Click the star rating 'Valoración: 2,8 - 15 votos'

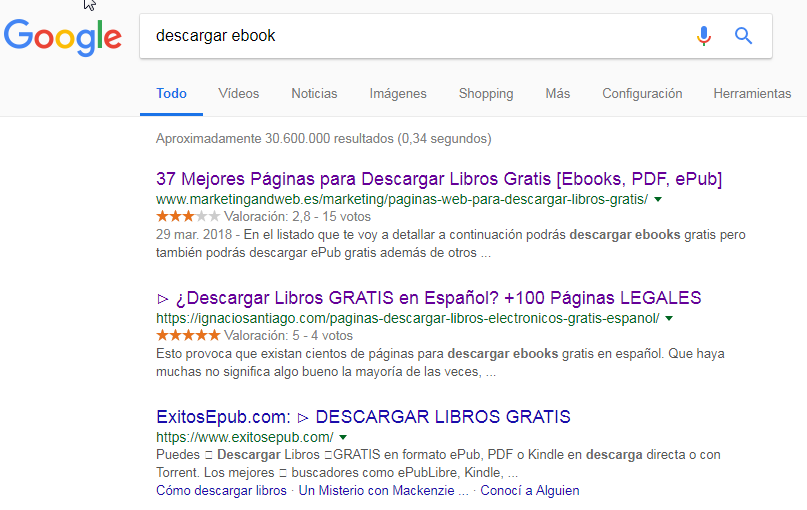coord(263,217)
